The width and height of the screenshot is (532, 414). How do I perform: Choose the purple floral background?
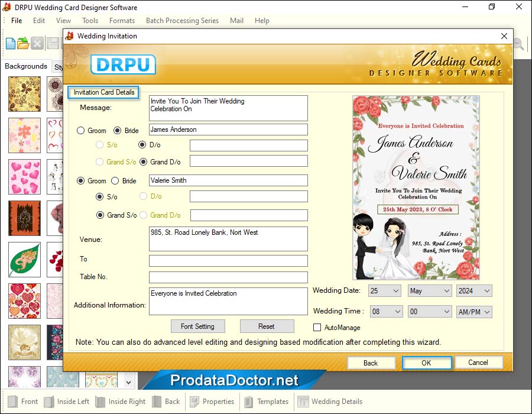24,377
